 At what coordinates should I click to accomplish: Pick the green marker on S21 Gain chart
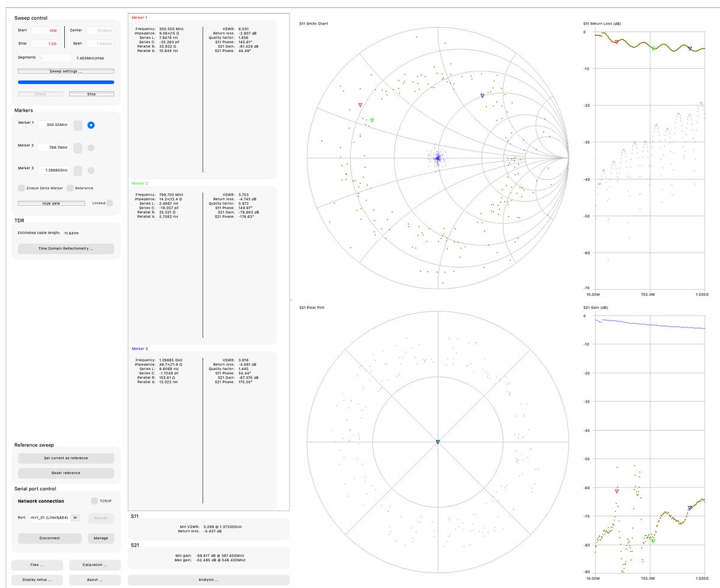[x=653, y=541]
